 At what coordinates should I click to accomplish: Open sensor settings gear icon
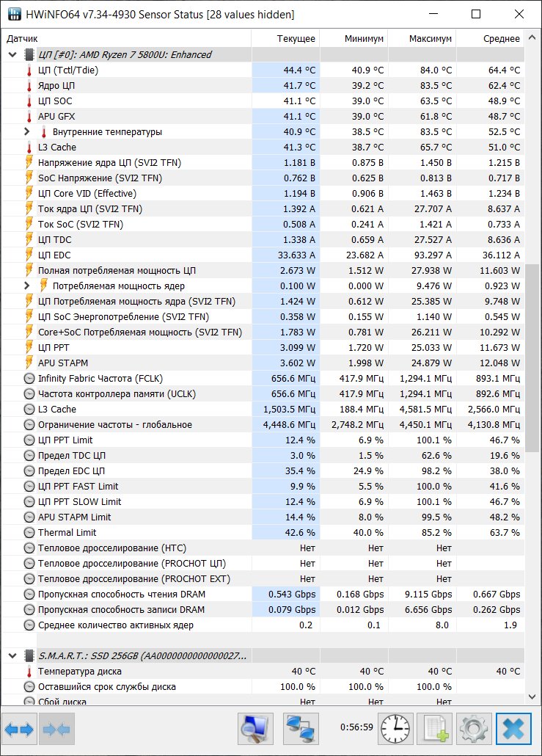474,729
